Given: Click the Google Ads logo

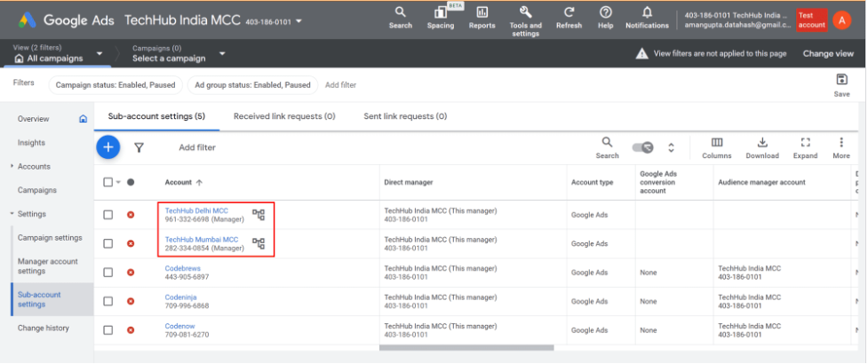Looking at the screenshot, I should point(28,20).
